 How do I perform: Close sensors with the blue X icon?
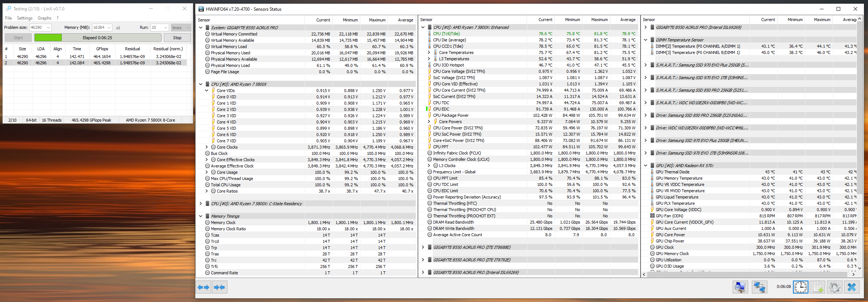click(x=852, y=287)
